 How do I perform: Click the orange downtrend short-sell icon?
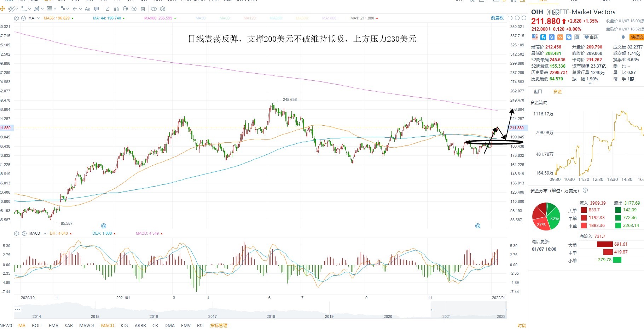coord(560,37)
